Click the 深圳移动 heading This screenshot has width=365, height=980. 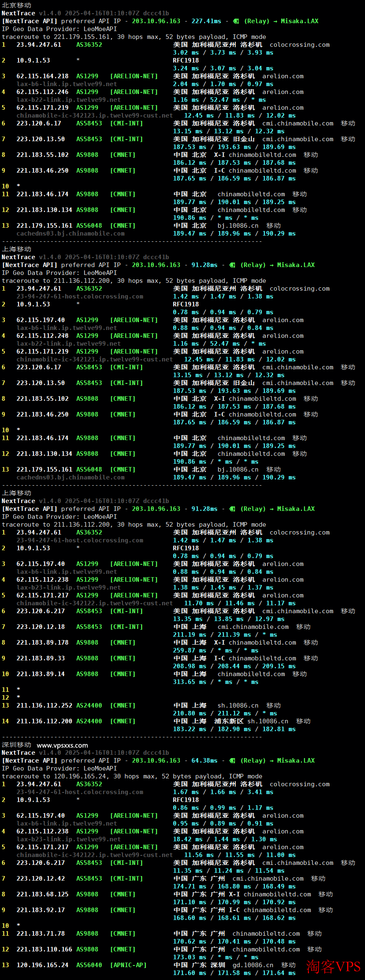click(x=17, y=745)
